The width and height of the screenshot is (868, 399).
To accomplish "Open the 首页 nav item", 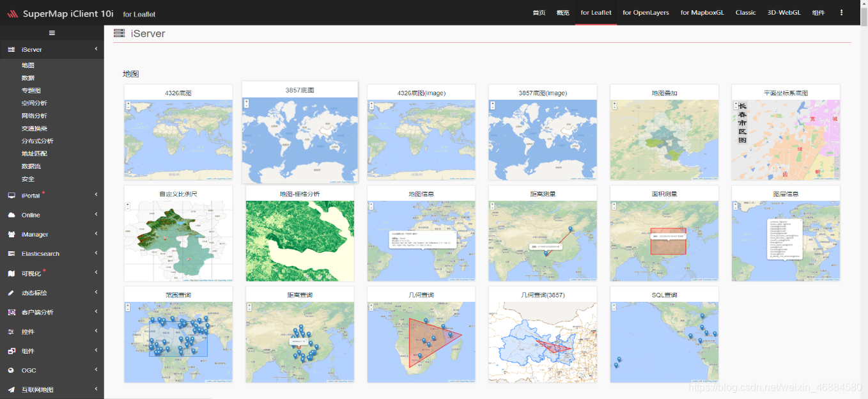I will pyautogui.click(x=539, y=13).
